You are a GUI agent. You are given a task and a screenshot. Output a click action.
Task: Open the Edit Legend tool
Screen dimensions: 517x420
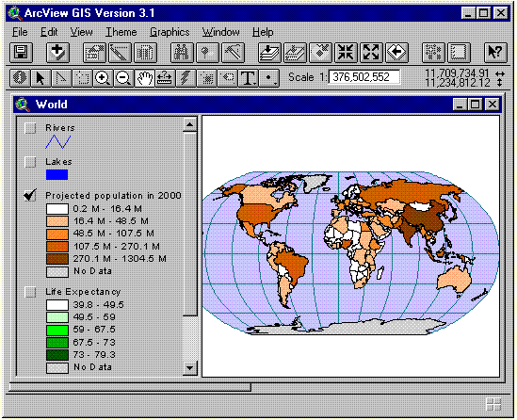pos(120,53)
